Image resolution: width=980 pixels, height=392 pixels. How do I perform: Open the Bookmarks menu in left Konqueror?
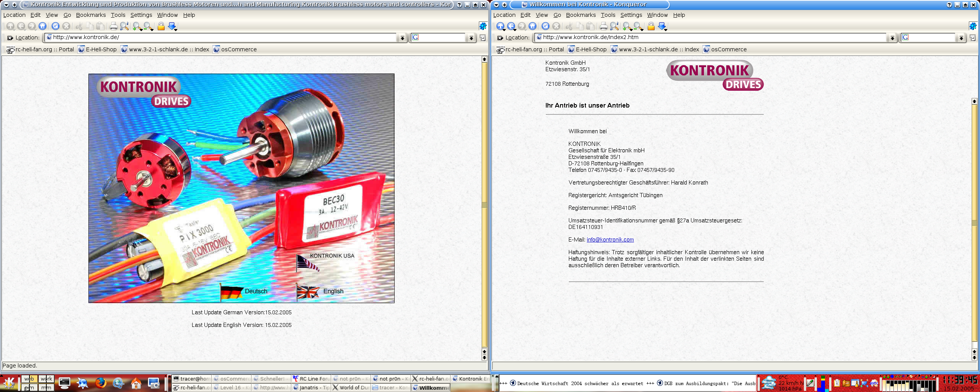point(91,15)
